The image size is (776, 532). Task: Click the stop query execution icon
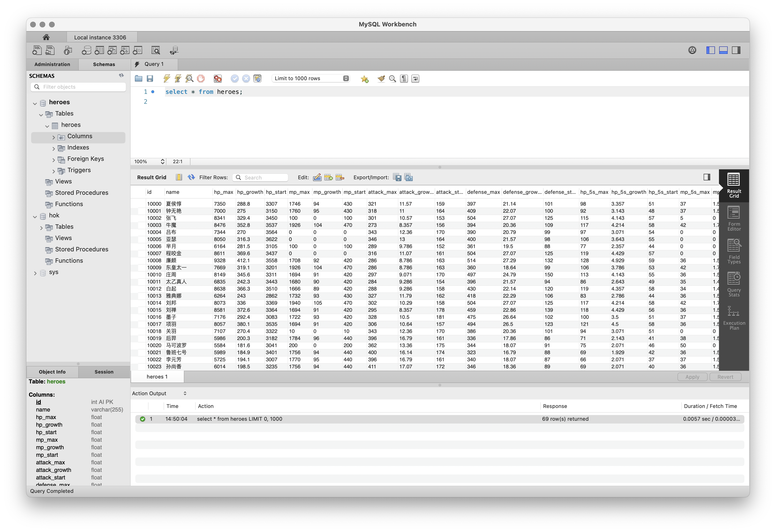point(201,79)
